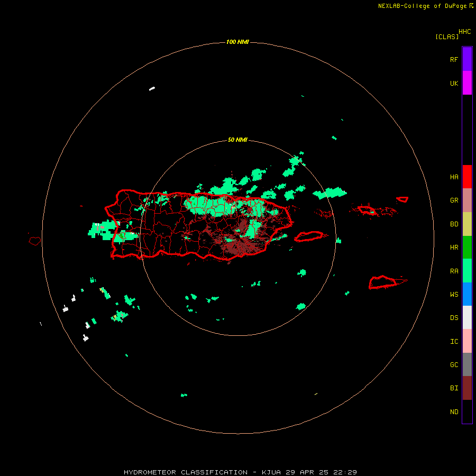Click the UK legend label

(454, 83)
